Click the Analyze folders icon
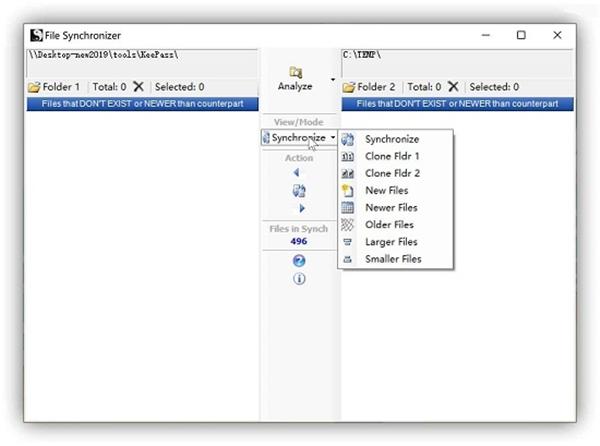 [295, 72]
